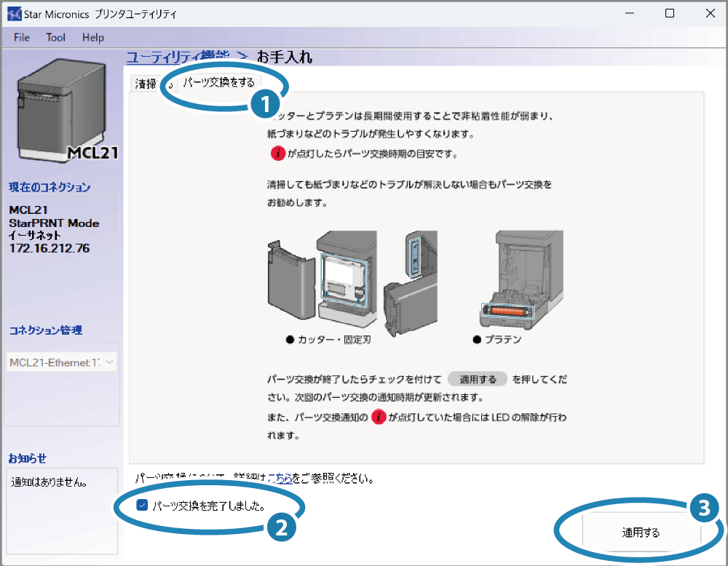Screen dimensions: 728x566
Task: Open the 'こちら' details link
Action: coord(280,478)
